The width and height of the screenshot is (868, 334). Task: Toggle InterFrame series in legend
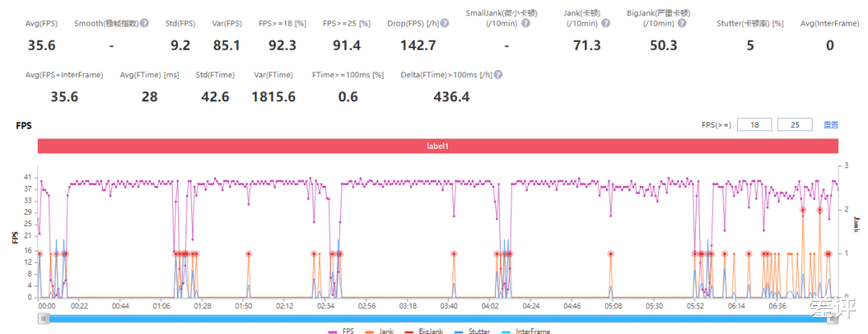tap(526, 332)
